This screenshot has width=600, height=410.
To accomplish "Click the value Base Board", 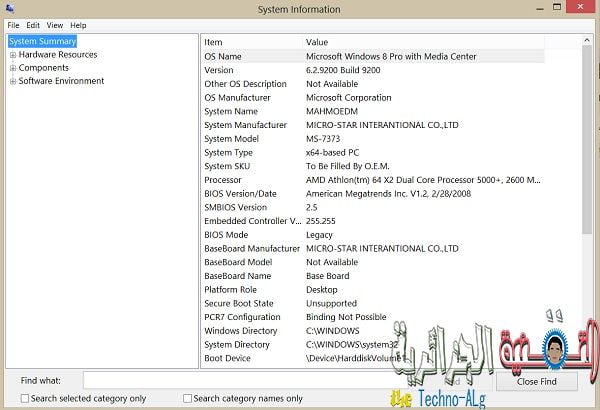I will coord(328,276).
